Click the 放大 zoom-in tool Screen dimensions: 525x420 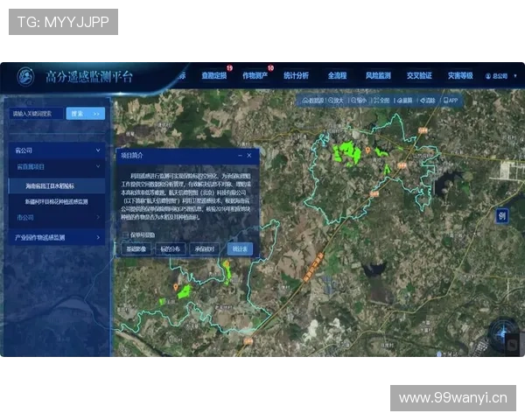tap(336, 100)
